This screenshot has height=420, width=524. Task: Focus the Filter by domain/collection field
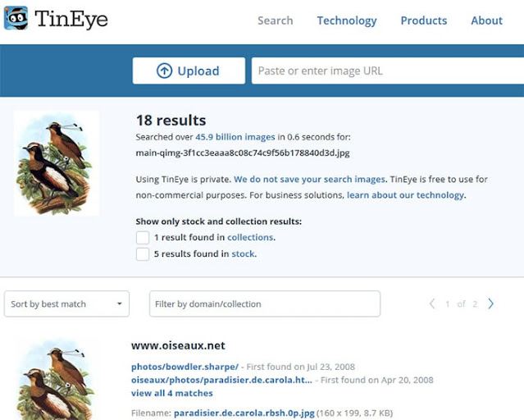265,304
